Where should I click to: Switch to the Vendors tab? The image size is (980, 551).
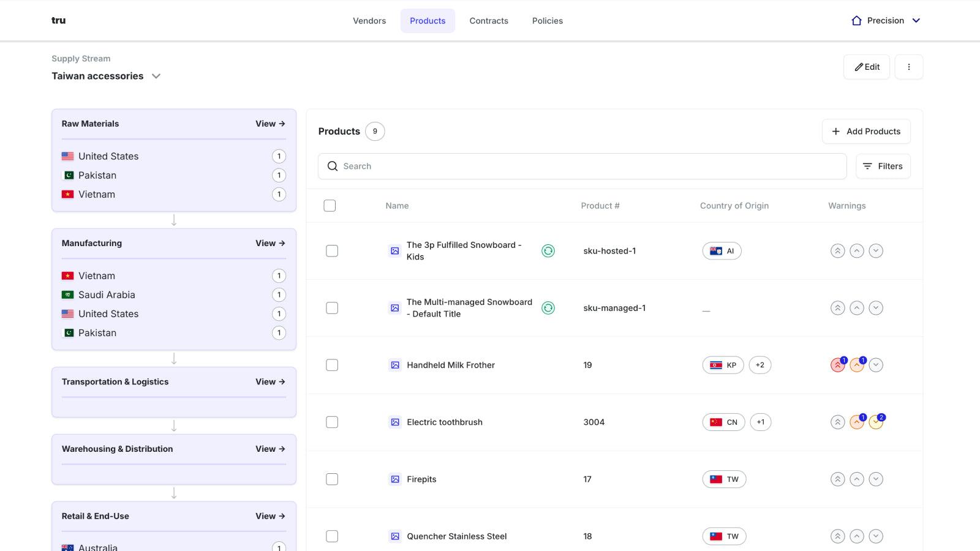pos(369,21)
